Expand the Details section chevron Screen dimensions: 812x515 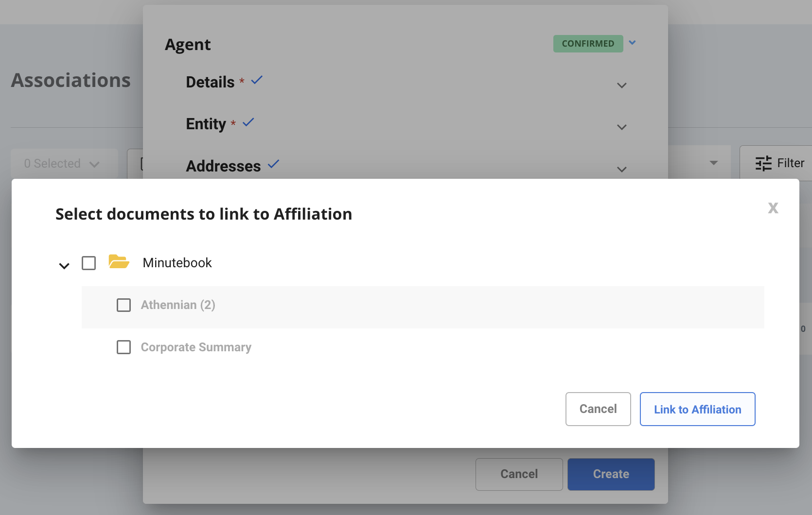[621, 86]
